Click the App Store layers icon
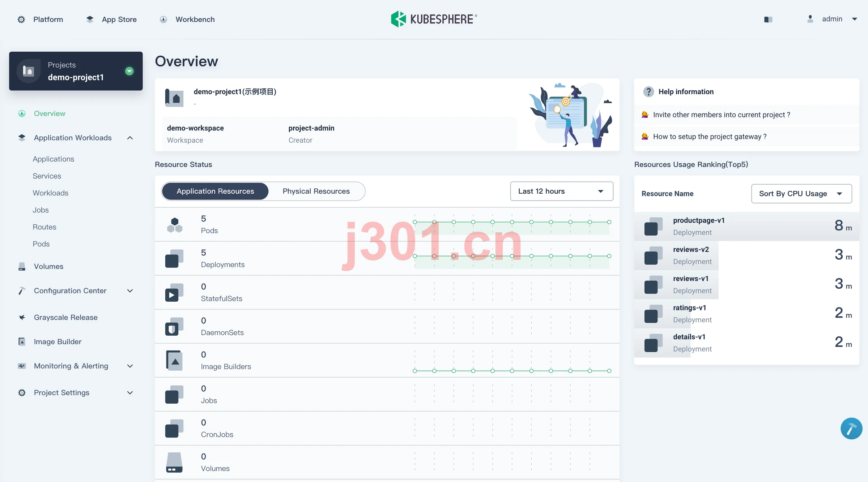 pyautogui.click(x=90, y=20)
